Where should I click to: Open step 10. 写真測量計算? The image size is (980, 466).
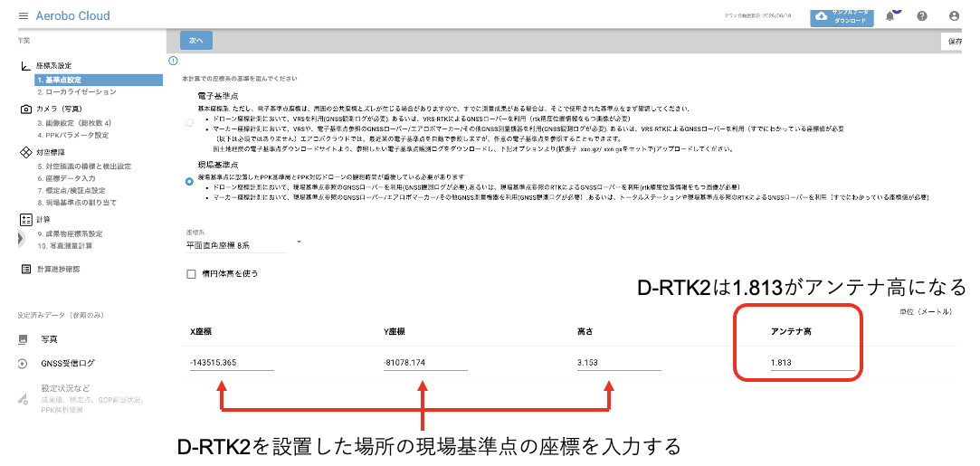[x=64, y=245]
